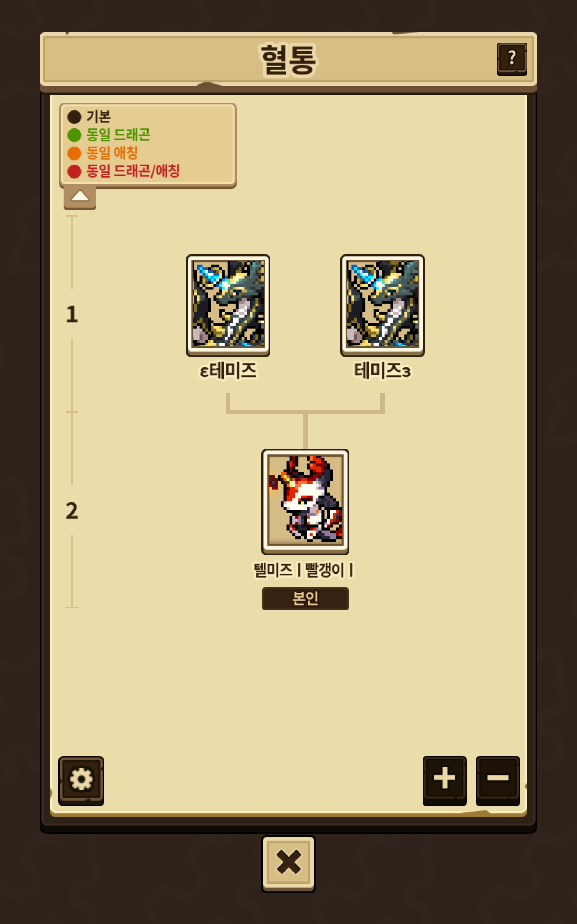Click the 혈통 title header
This screenshot has width=577, height=924.
pyautogui.click(x=288, y=60)
